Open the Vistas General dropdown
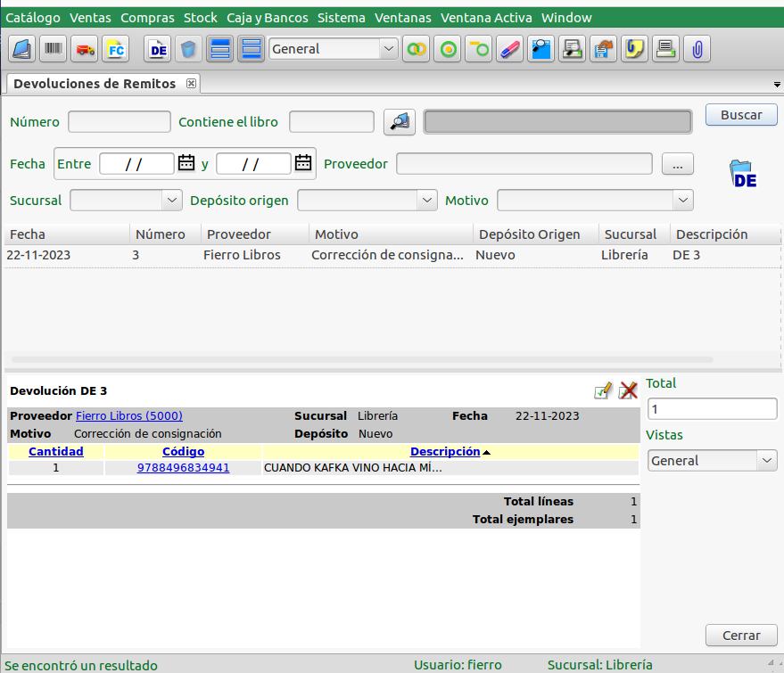The height and width of the screenshot is (673, 784). tap(713, 461)
